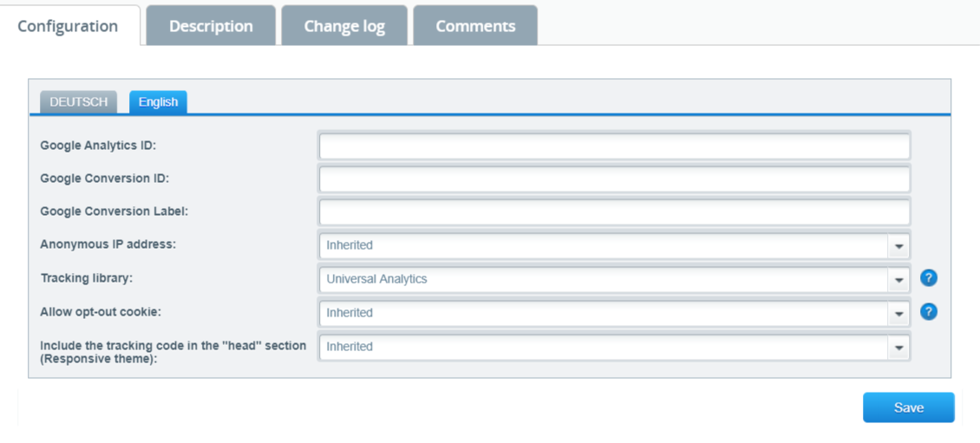The width and height of the screenshot is (980, 443).
Task: Click into the Google Conversion ID field
Action: click(x=614, y=179)
